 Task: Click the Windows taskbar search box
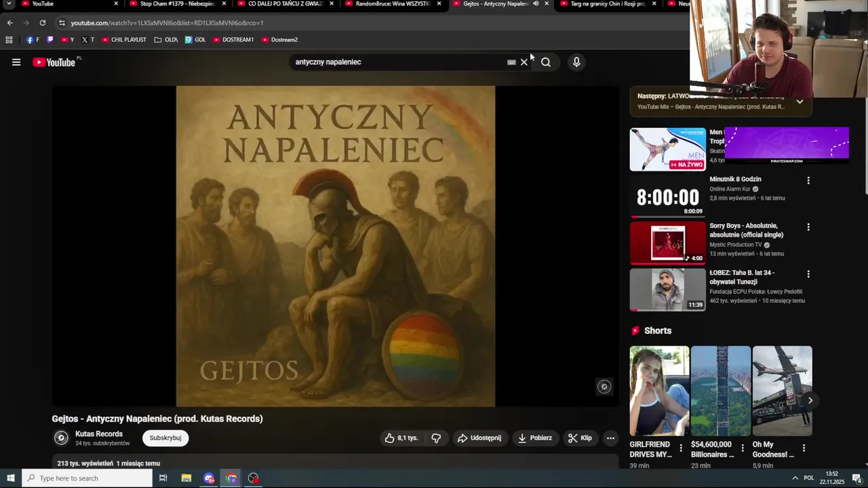tap(87, 479)
